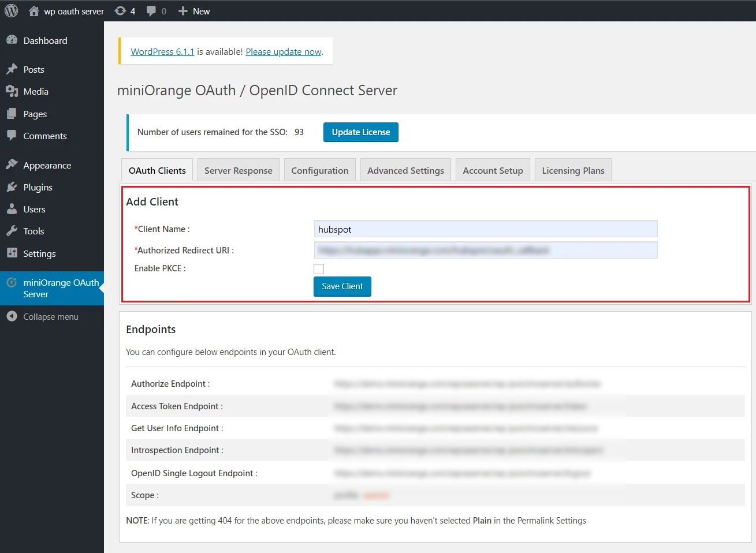Open the WordPress 6.1.1 link
756x553 pixels.
coord(162,51)
